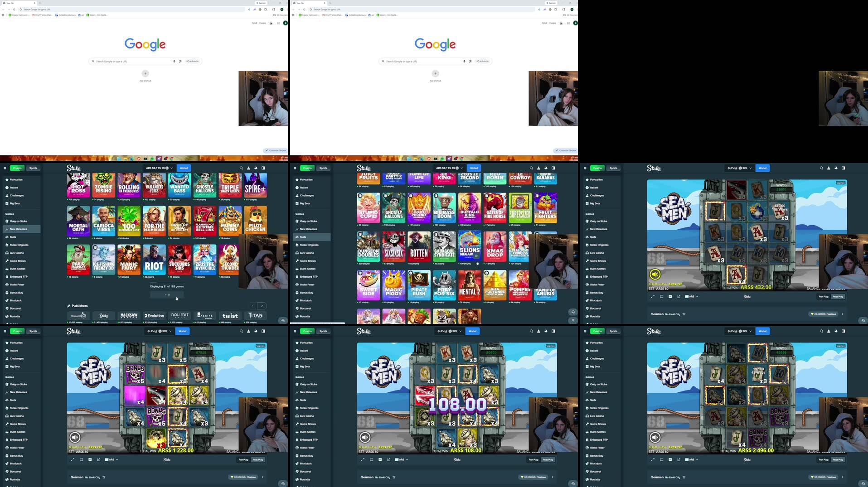This screenshot has height=487, width=868.
Task: Open the notifications bell icon
Action: 835,168
